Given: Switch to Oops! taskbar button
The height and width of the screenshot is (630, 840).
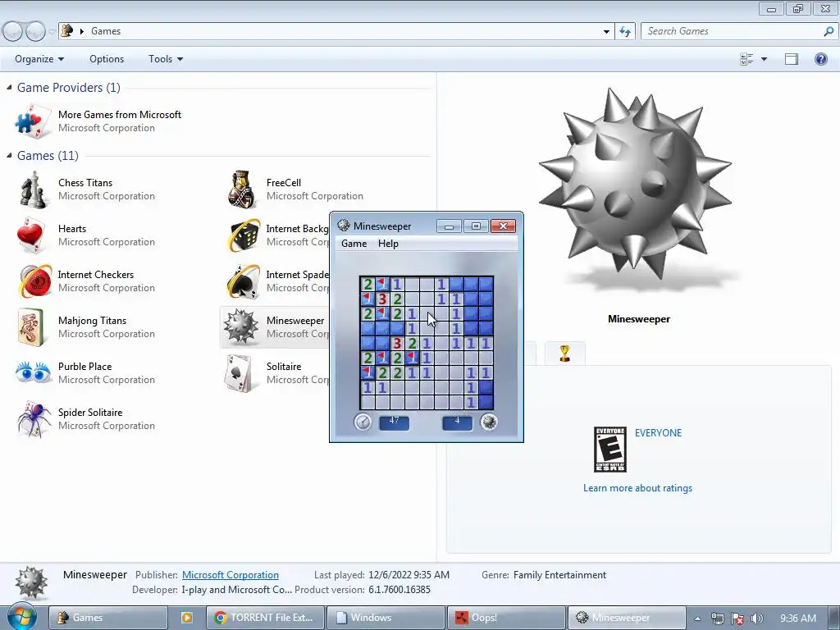Looking at the screenshot, I should tap(506, 618).
